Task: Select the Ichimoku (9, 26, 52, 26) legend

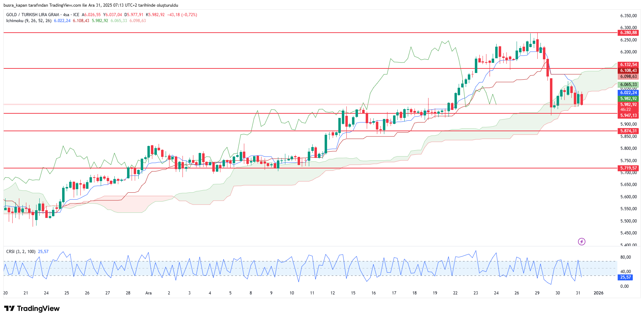Action: point(29,21)
